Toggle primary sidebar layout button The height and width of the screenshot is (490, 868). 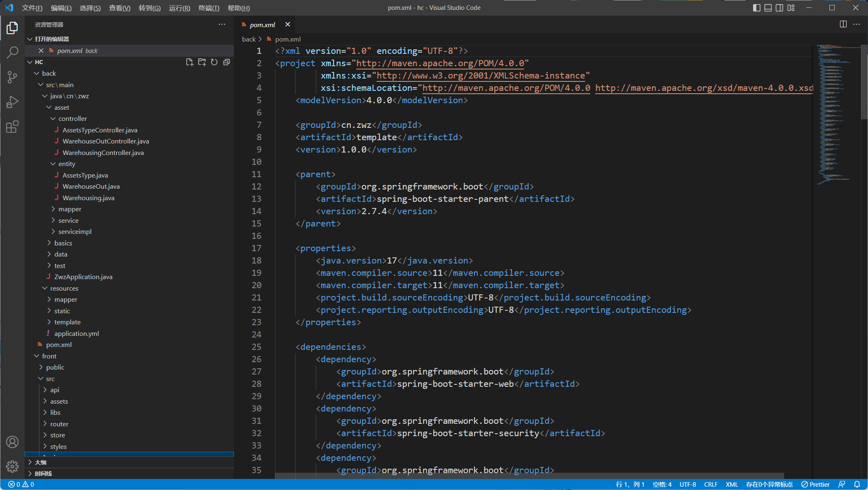pyautogui.click(x=756, y=8)
